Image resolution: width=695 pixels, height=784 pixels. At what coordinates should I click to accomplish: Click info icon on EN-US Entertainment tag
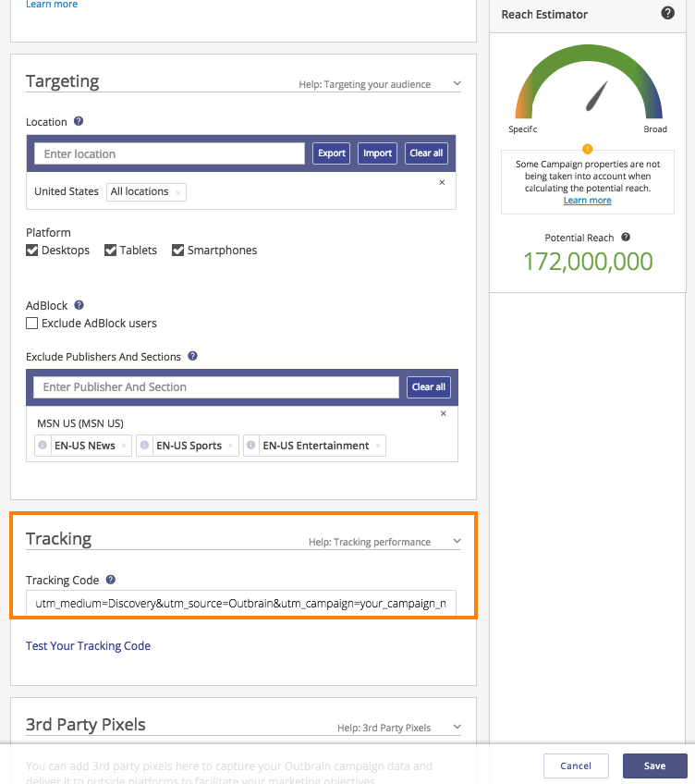tap(251, 446)
